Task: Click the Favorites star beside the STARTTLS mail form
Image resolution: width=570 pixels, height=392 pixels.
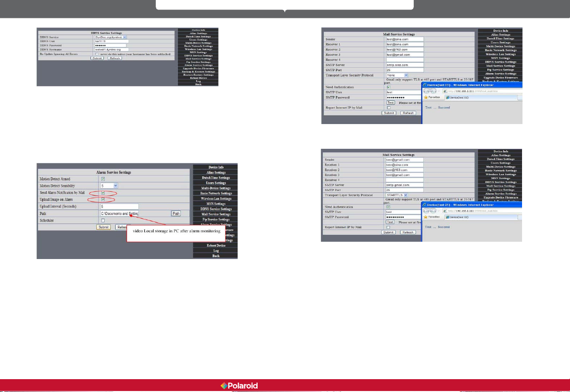Action: [426, 217]
